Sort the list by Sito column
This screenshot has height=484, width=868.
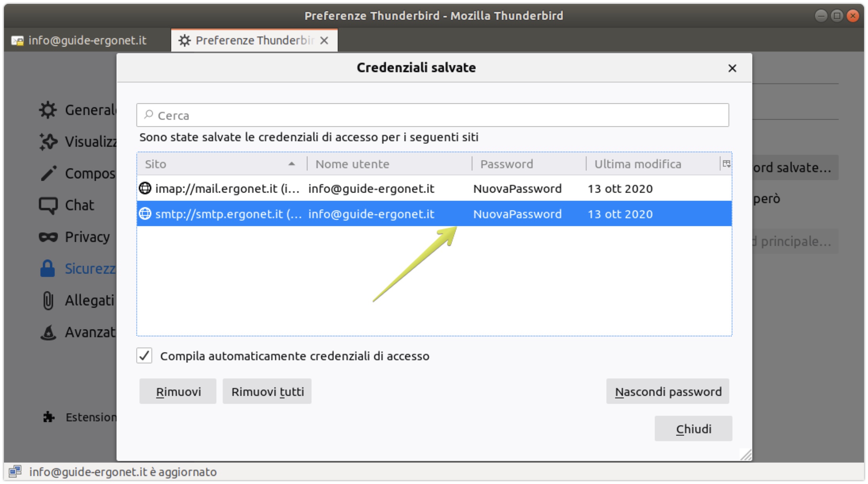[222, 164]
